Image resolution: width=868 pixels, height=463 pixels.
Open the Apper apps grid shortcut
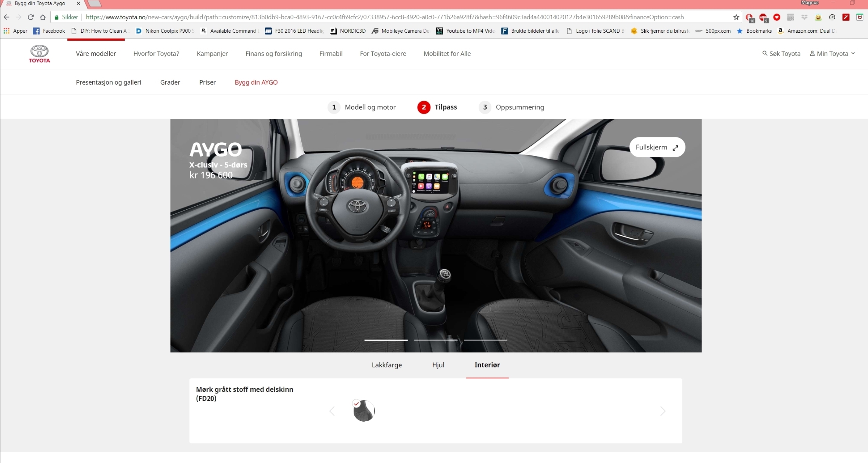coord(15,31)
